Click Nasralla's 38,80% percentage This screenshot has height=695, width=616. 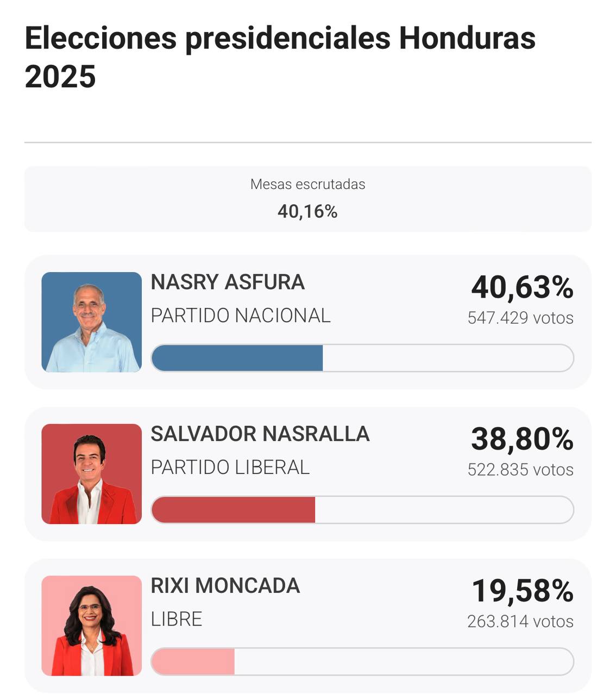click(x=522, y=439)
